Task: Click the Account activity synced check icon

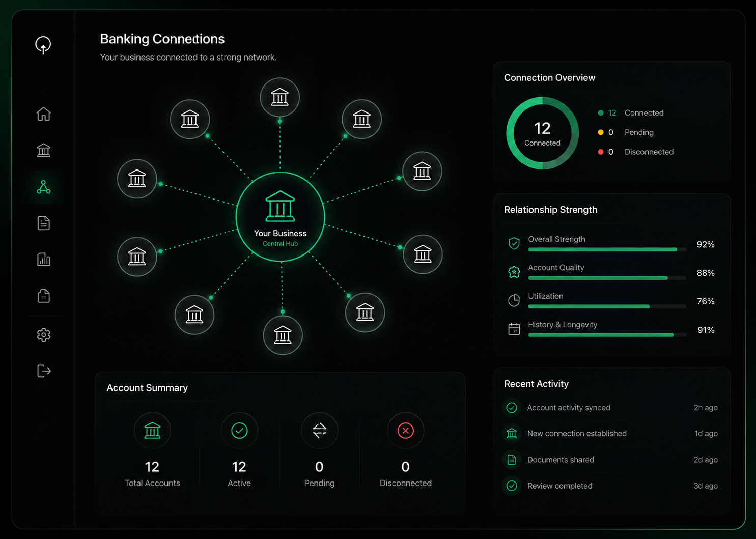Action: pos(512,408)
